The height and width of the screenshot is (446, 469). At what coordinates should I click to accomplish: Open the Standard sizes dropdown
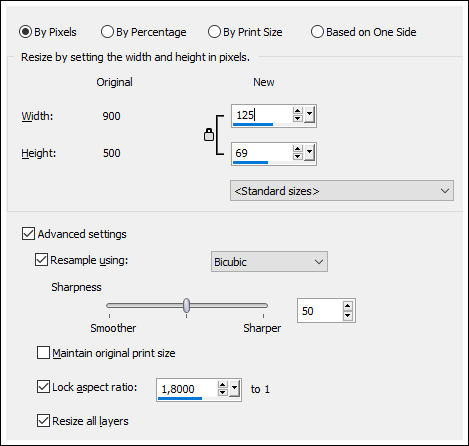342,191
